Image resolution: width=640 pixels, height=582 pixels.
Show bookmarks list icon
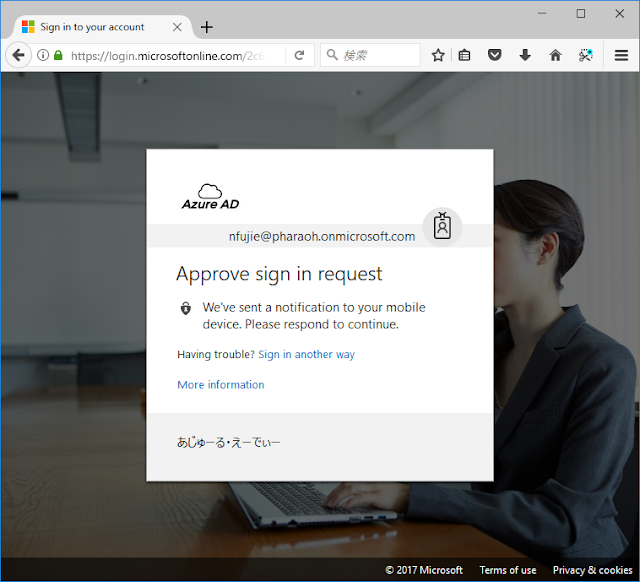464,55
